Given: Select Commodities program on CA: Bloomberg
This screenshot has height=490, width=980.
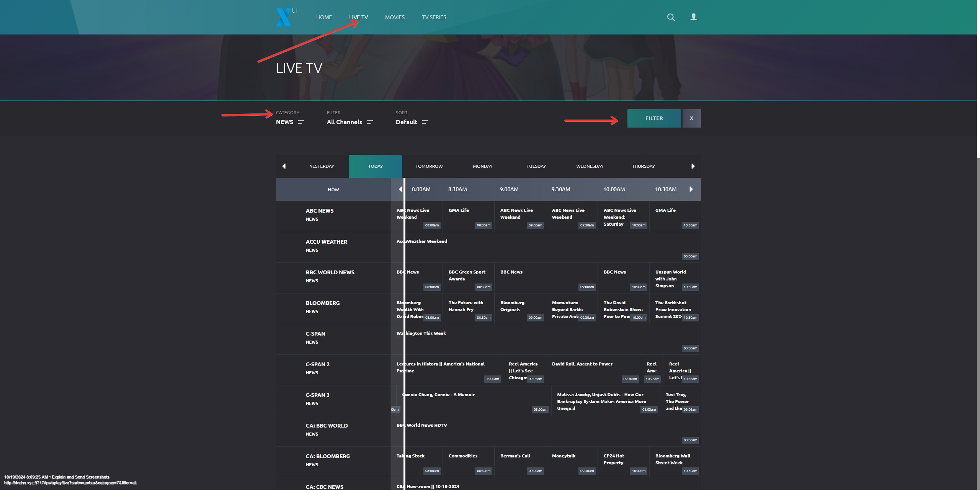Looking at the screenshot, I should click(468, 462).
